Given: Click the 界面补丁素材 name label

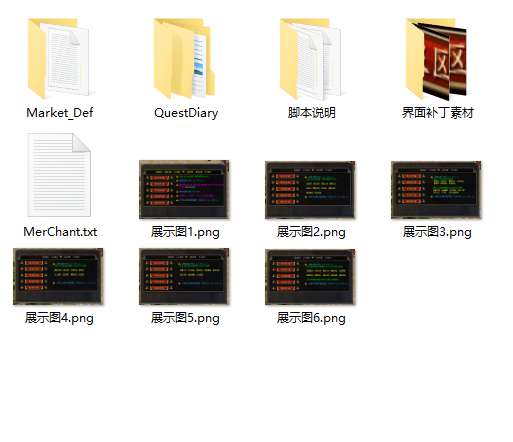Looking at the screenshot, I should pyautogui.click(x=438, y=113).
